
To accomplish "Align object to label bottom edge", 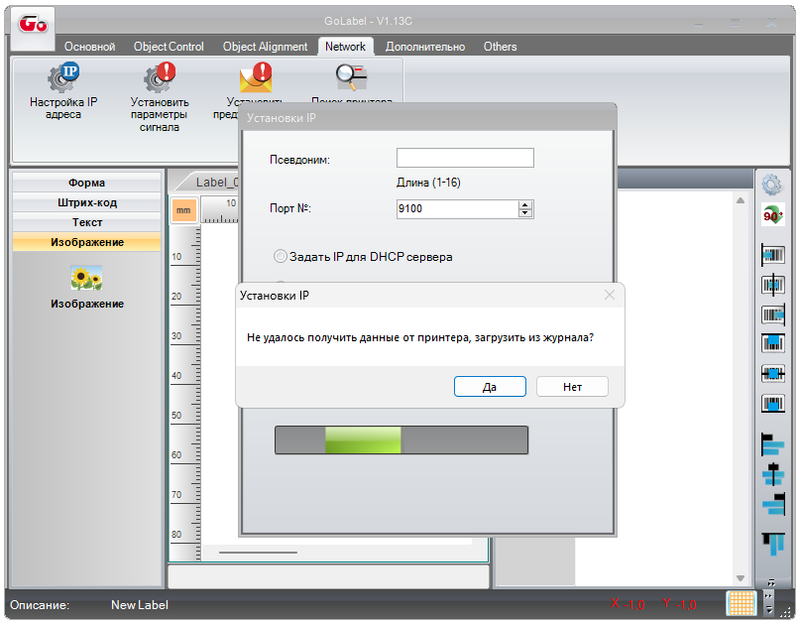I will pos(772,404).
